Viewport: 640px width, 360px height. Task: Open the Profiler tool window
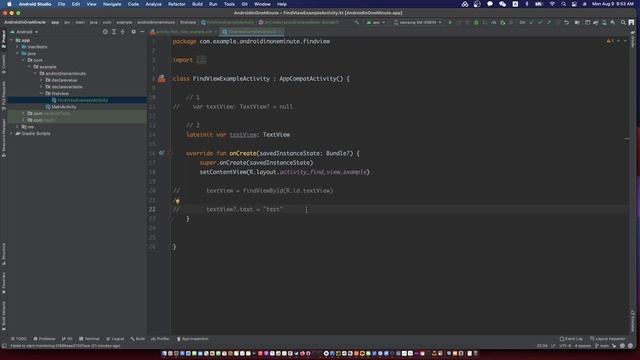click(x=160, y=339)
